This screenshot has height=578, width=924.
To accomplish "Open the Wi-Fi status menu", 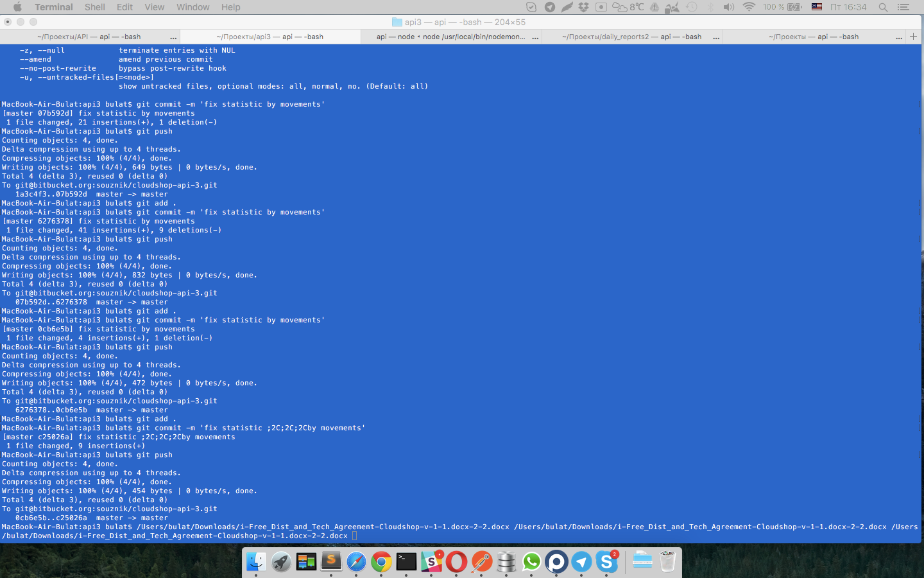I will [x=749, y=7].
